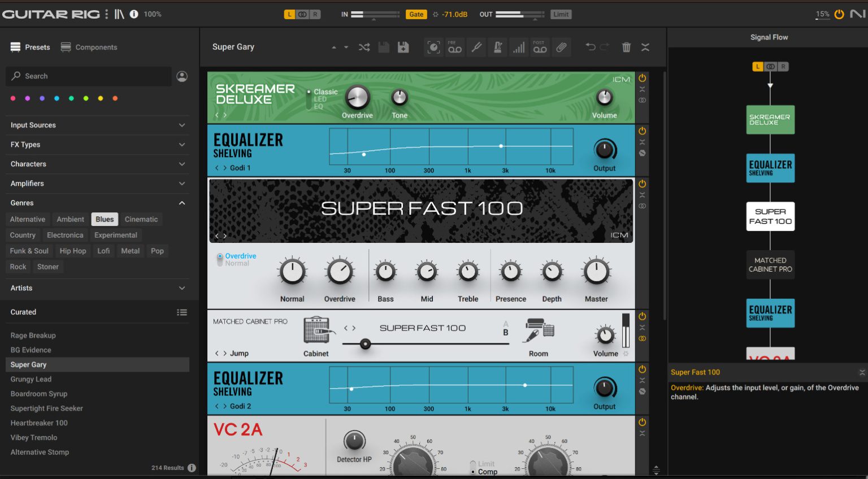
Task: Select the Blues genre filter
Action: tap(104, 219)
